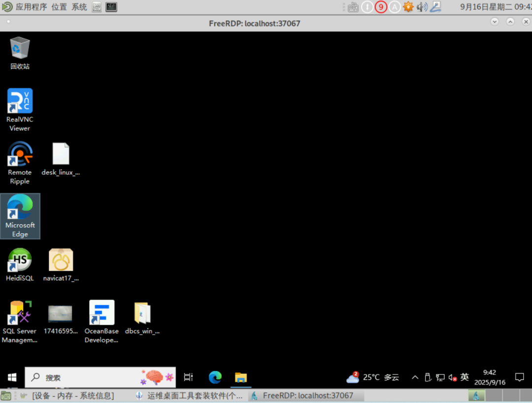This screenshot has width=532, height=403.
Task: Select the Remote Ripple desktop shortcut
Action: pos(20,163)
